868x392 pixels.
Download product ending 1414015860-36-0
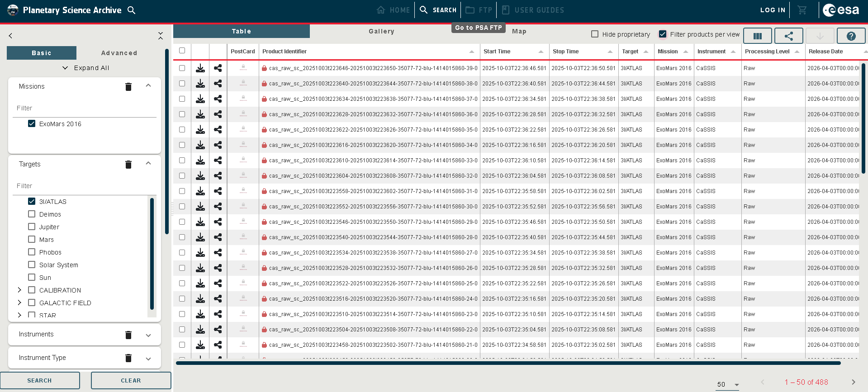tap(200, 114)
